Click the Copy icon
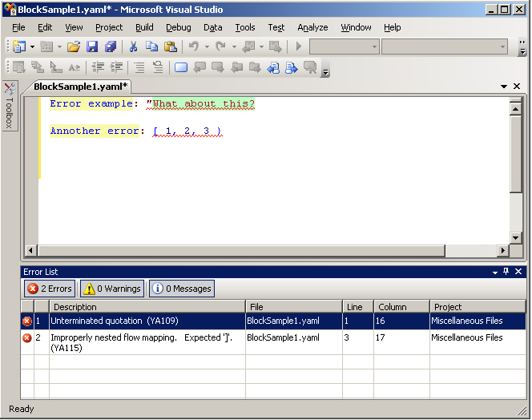The height and width of the screenshot is (420, 532). 151,46
